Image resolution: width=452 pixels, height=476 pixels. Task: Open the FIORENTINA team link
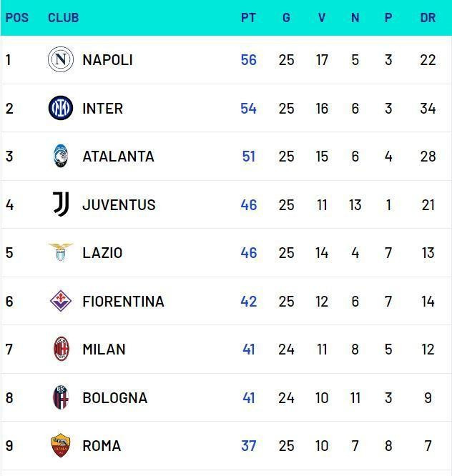tap(123, 302)
